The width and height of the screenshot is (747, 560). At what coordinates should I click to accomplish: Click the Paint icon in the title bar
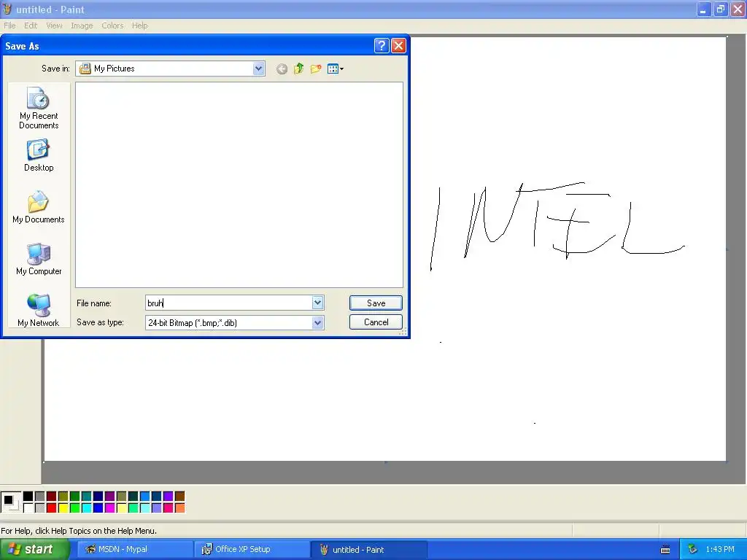(7, 9)
